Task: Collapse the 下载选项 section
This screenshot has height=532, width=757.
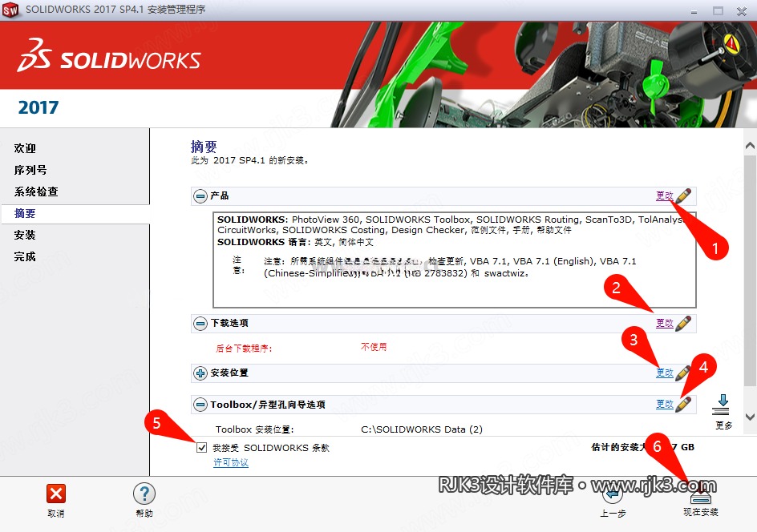Action: click(x=200, y=323)
